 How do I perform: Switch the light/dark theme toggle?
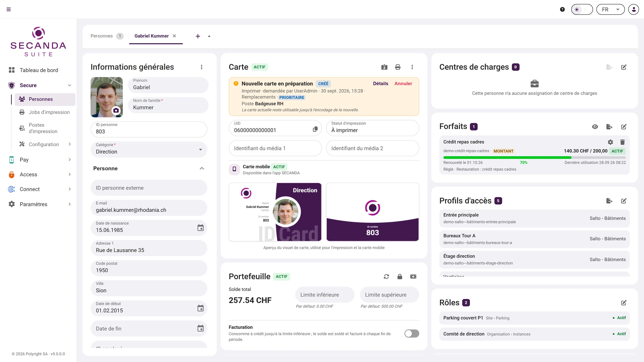point(582,9)
